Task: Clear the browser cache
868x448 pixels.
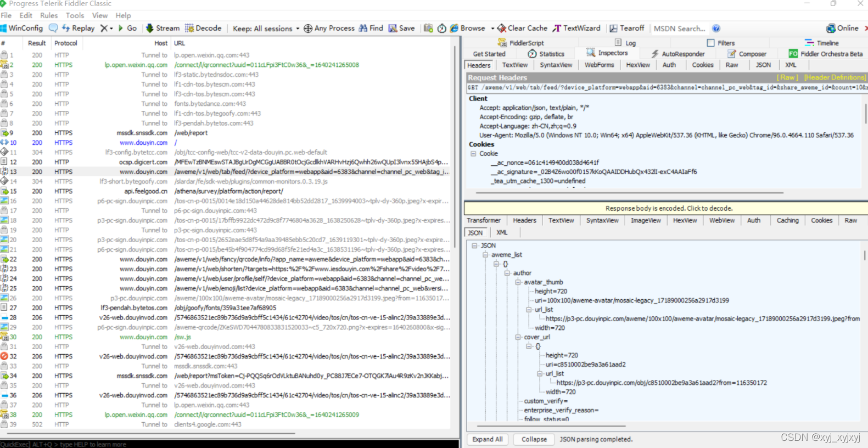Action: (522, 28)
